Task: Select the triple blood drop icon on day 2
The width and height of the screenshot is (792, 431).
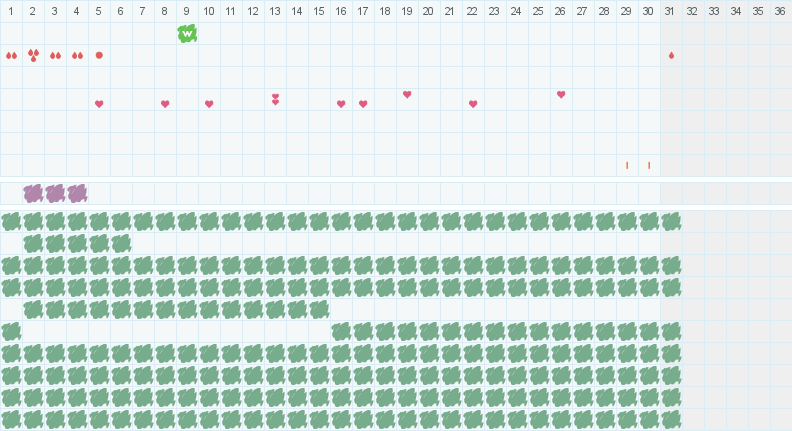Action: tap(33, 55)
